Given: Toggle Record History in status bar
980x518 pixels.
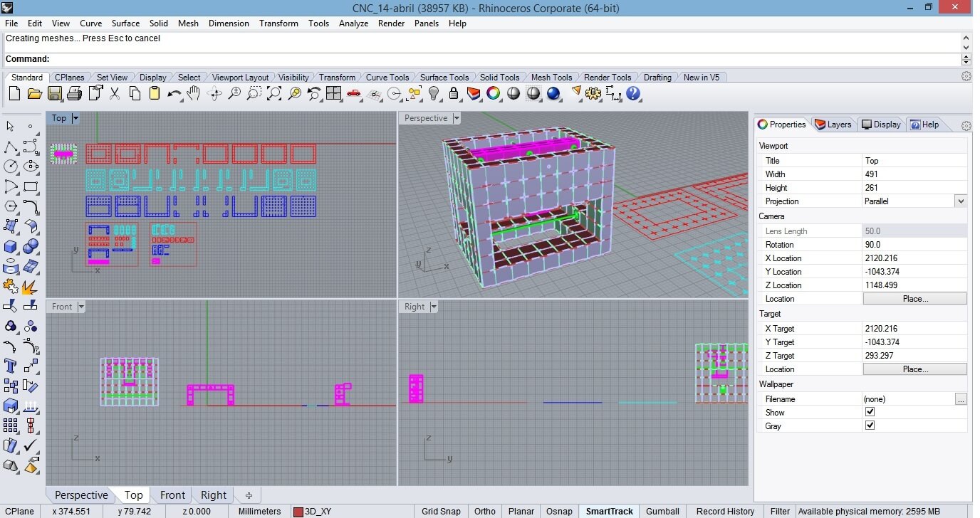Looking at the screenshot, I should pos(725,511).
